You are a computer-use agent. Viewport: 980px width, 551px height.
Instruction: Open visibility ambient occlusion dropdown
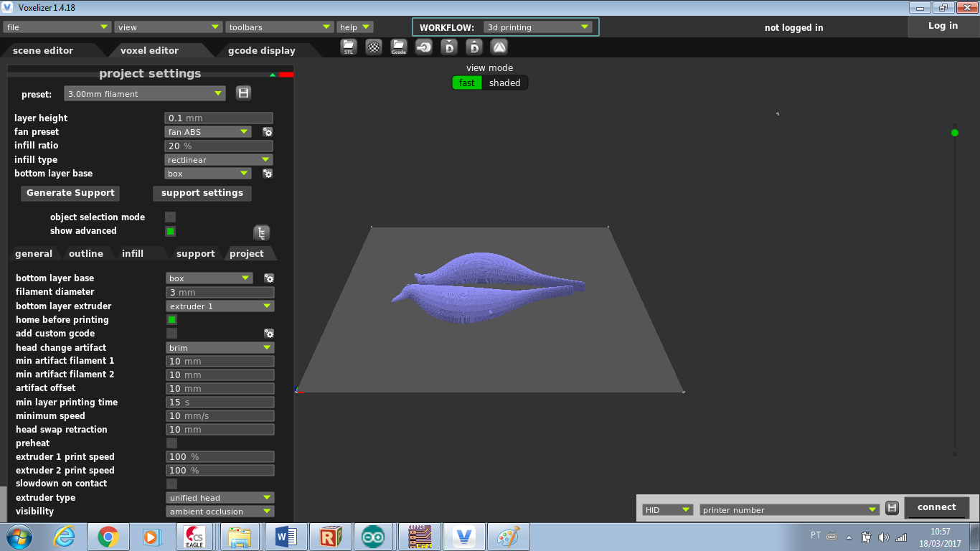click(x=220, y=512)
